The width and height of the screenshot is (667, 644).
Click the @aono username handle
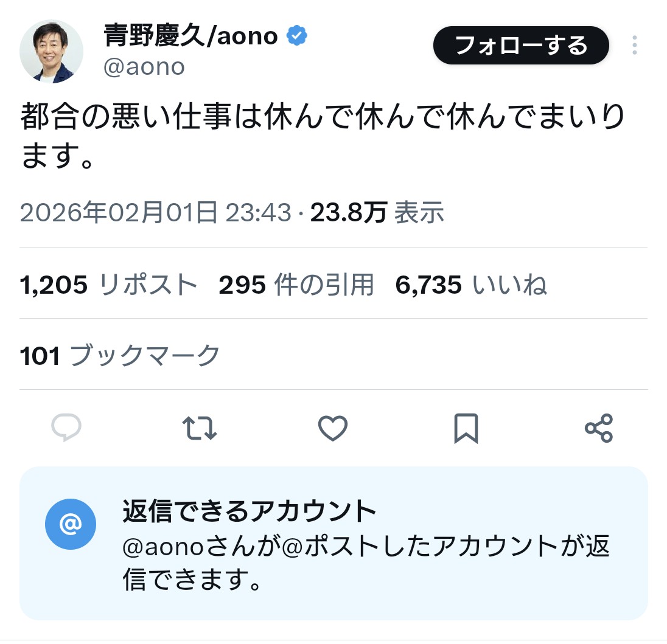pos(144,67)
